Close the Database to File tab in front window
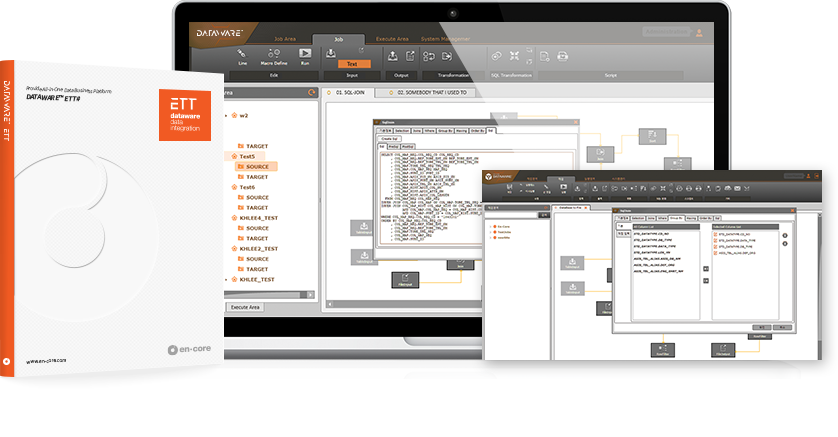Viewport: 838px width, 437px height. point(586,207)
